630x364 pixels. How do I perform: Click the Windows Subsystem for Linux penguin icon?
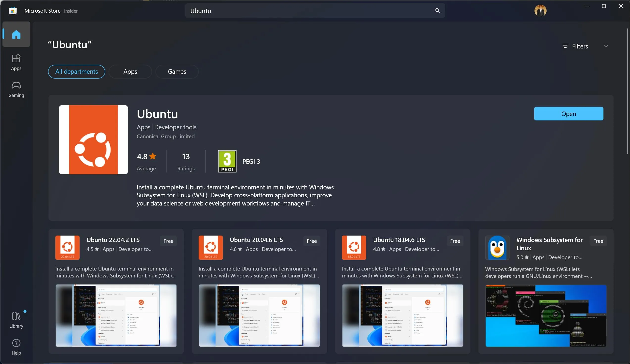pos(497,248)
